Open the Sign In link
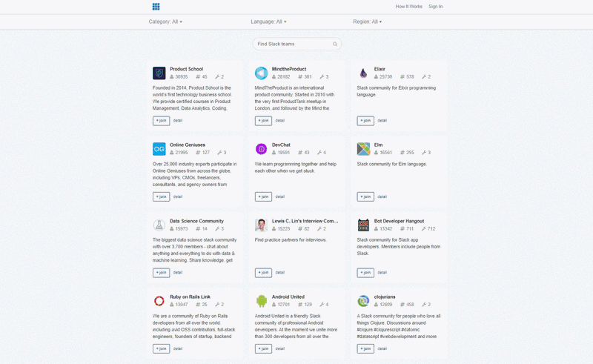This screenshot has width=593, height=364. click(x=435, y=7)
